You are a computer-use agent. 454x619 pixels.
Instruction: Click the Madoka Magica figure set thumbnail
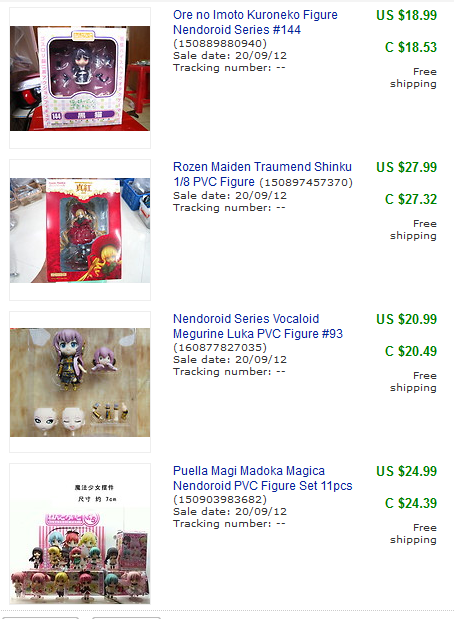(x=80, y=534)
